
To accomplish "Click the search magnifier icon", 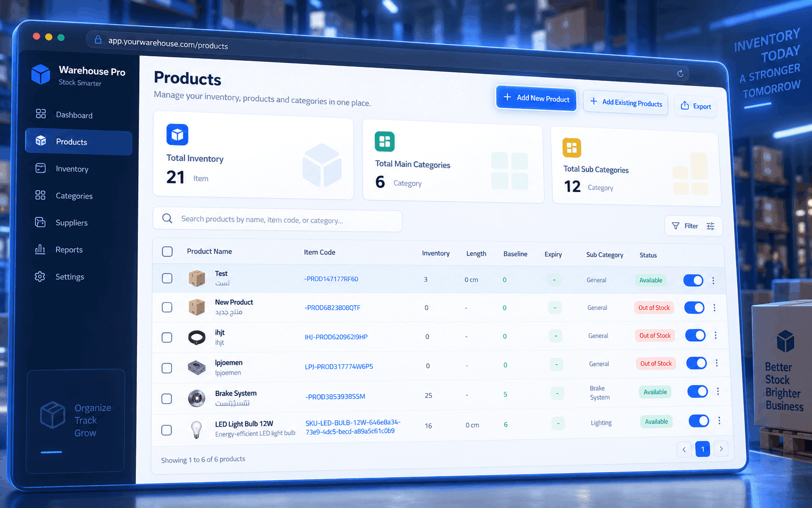I will (x=167, y=218).
